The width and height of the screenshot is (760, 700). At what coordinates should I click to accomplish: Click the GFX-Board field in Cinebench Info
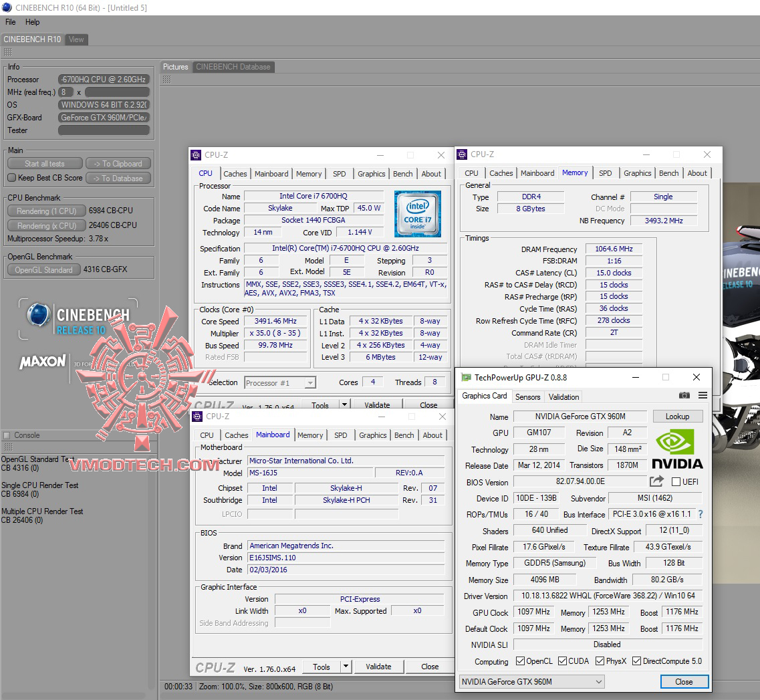(x=104, y=117)
